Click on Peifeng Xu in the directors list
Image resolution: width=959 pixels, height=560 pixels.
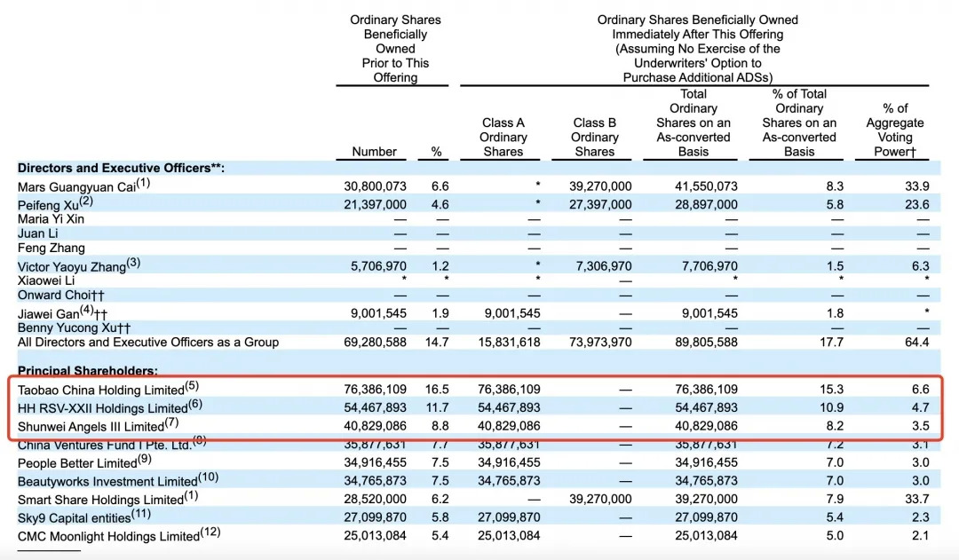point(52,205)
